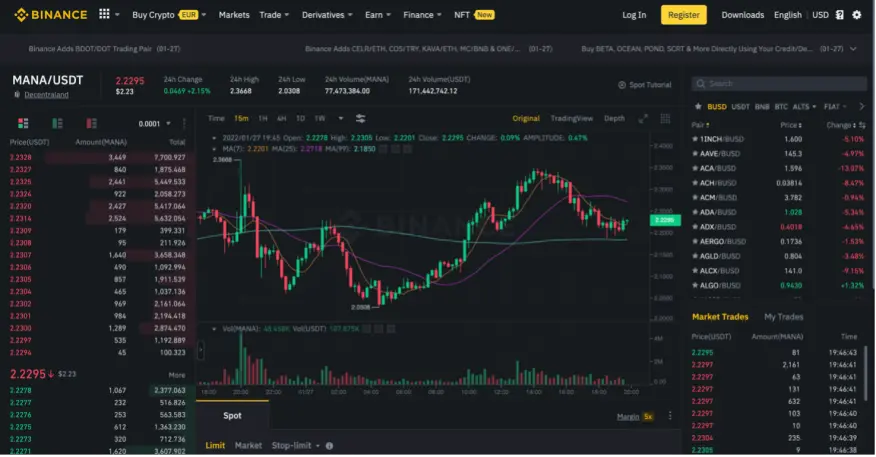Click the Spot Tutorial play icon
The width and height of the screenshot is (876, 457).
(x=622, y=85)
